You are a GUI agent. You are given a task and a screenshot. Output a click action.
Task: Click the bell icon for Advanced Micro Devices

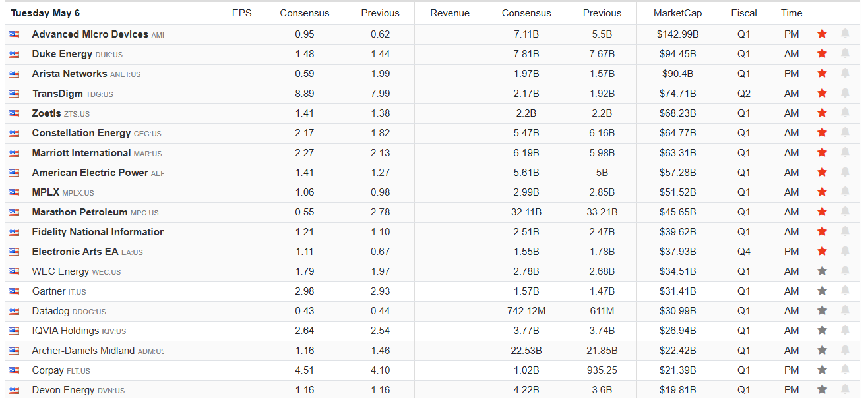click(845, 34)
